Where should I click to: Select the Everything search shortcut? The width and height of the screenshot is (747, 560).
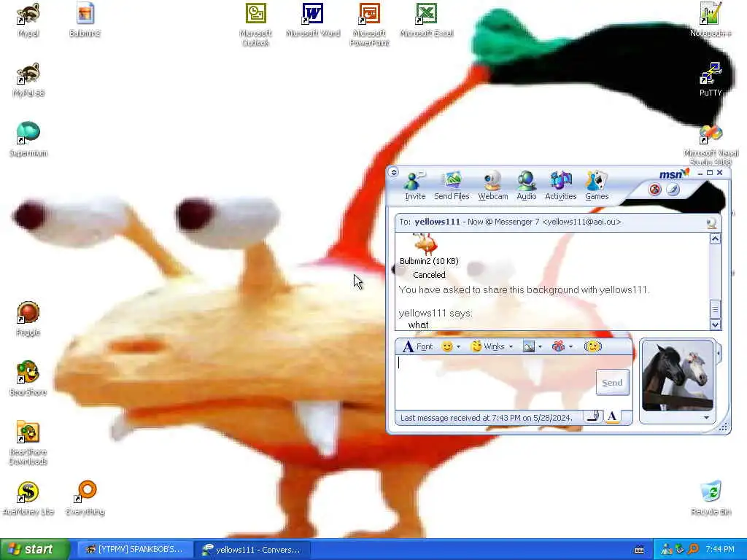coord(85,498)
